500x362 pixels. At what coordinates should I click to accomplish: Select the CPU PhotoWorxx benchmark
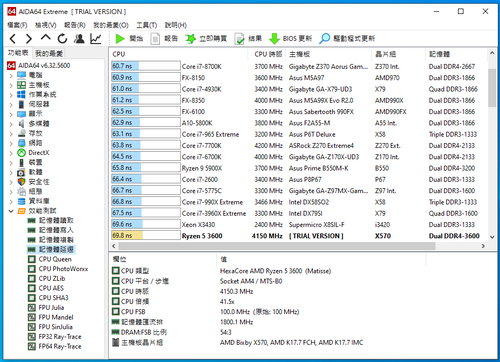point(58,269)
